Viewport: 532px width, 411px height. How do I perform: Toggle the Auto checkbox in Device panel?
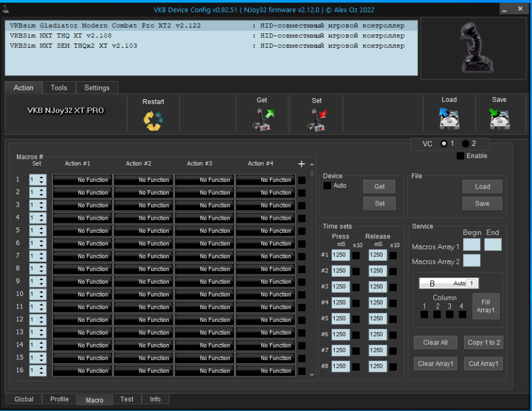327,186
